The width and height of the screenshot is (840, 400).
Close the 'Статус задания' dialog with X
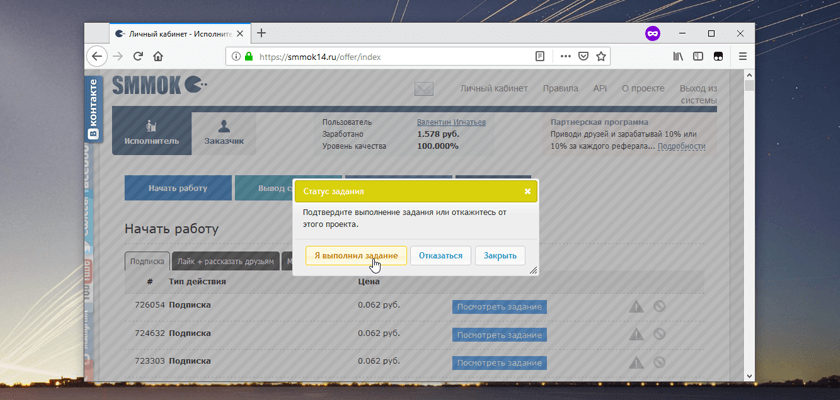pos(527,191)
